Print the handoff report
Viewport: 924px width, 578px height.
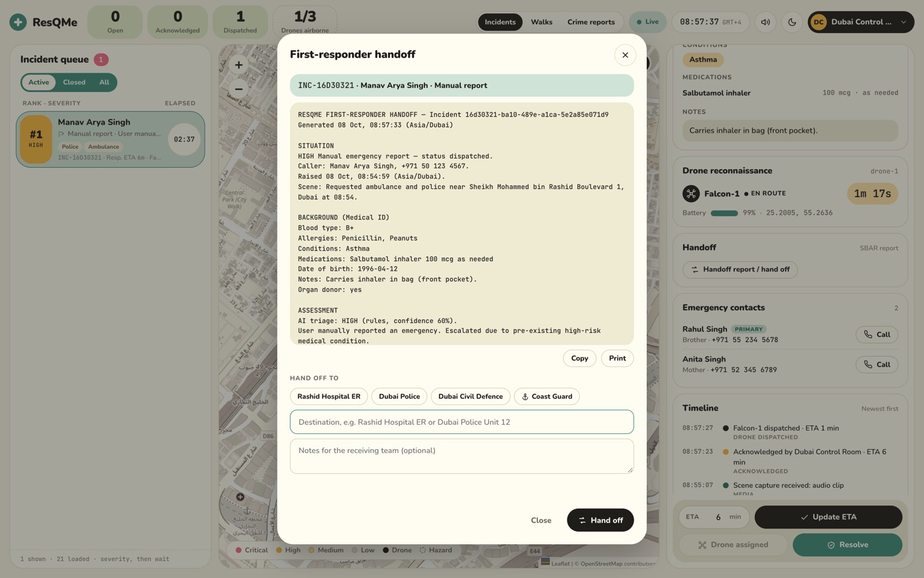(617, 358)
